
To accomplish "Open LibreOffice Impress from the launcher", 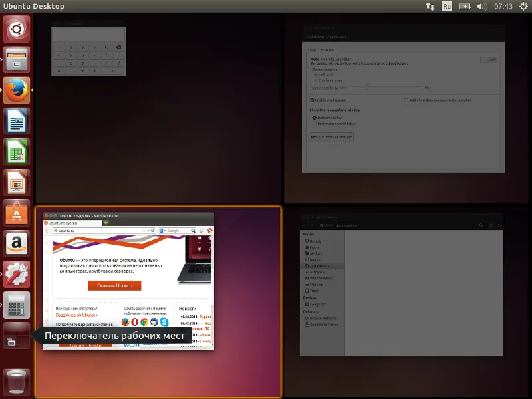I will 17,182.
